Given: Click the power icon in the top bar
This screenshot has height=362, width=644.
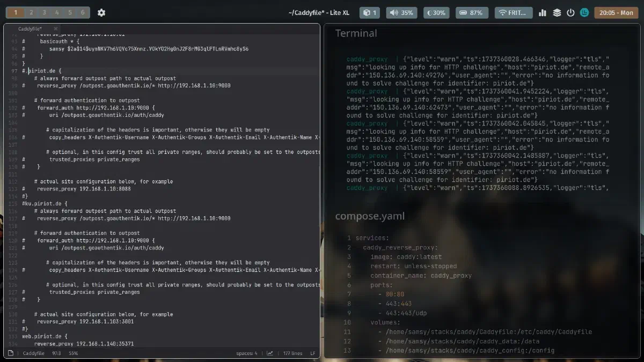Looking at the screenshot, I should 569,12.
